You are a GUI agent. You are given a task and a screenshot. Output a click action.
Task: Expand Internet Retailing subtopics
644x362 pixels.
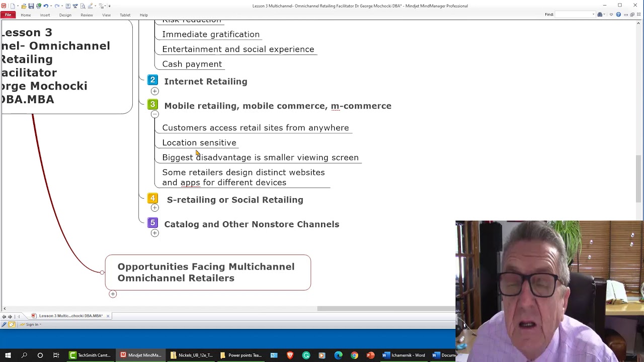pos(154,91)
